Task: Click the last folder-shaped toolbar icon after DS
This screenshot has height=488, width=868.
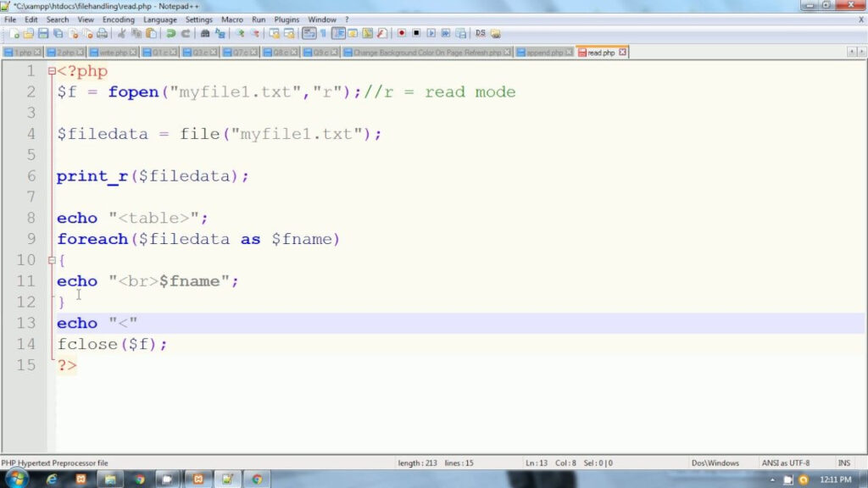Action: (x=495, y=34)
